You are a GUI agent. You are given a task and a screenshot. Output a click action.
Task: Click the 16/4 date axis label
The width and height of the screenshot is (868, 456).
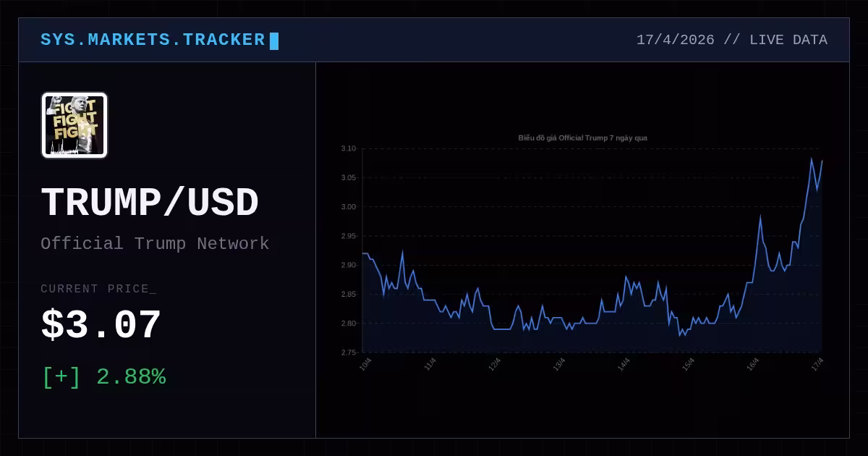click(x=753, y=363)
